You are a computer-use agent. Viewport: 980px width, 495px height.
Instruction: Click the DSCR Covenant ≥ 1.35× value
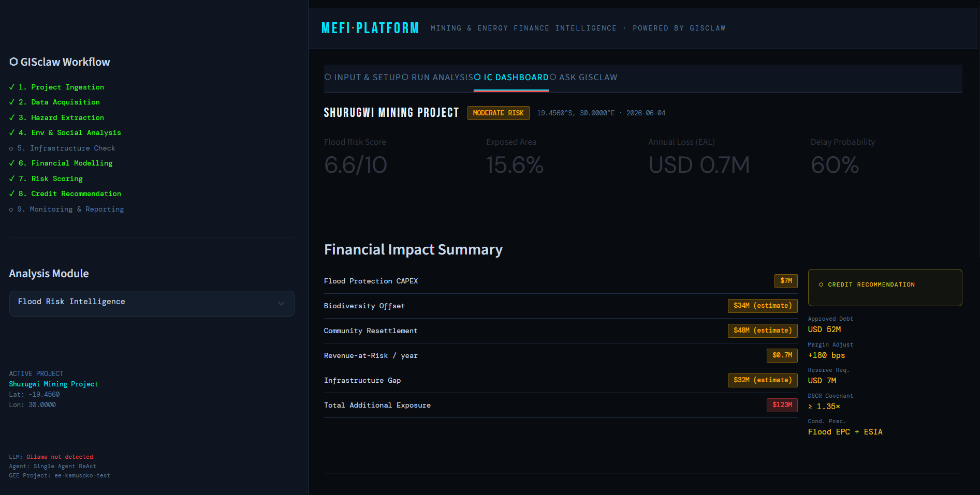click(824, 407)
